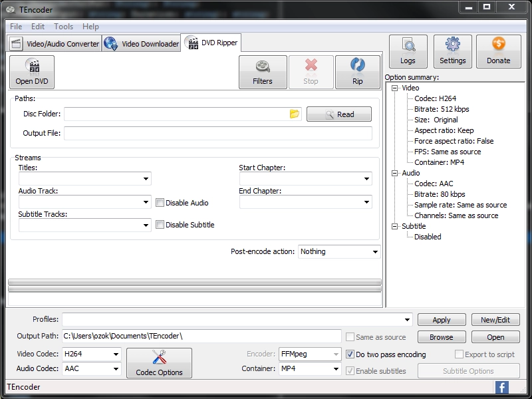The height and width of the screenshot is (399, 532).
Task: Click the New/Edit profile button
Action: click(495, 320)
